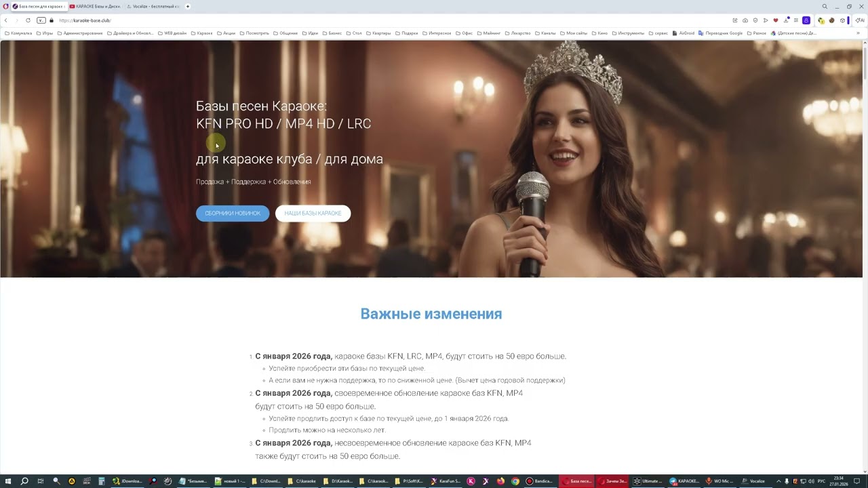
Task: Open Windows taskbar search
Action: [24, 481]
